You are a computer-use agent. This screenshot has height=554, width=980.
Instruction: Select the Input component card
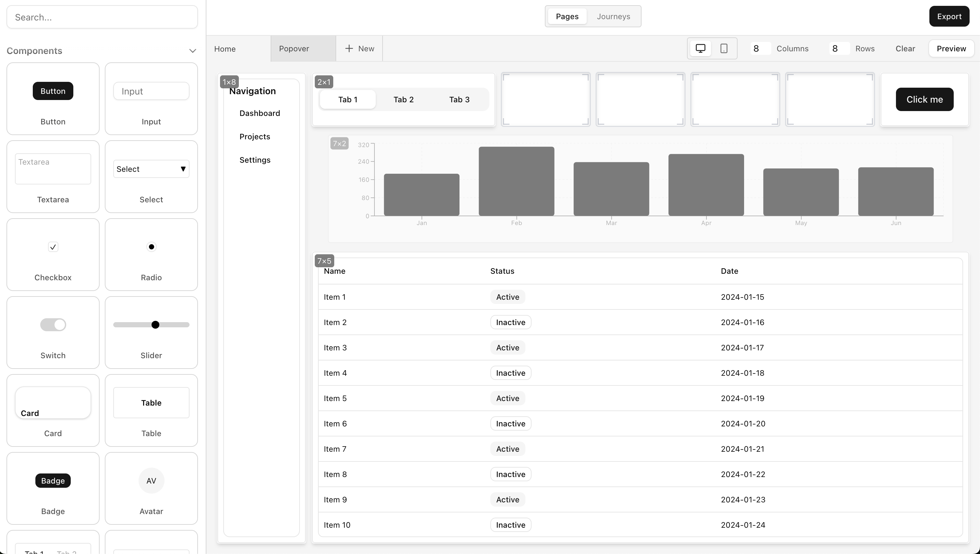click(x=151, y=99)
